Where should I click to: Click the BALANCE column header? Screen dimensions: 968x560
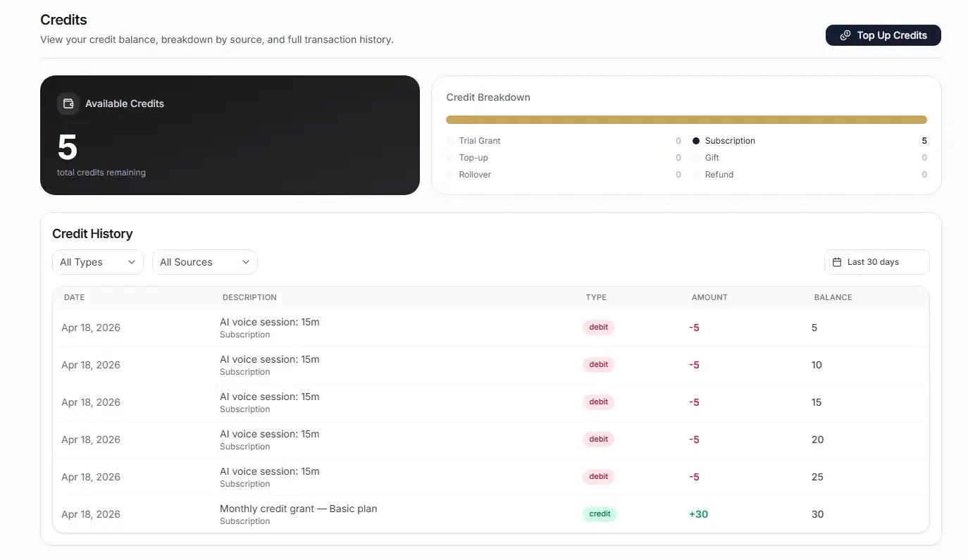[833, 297]
